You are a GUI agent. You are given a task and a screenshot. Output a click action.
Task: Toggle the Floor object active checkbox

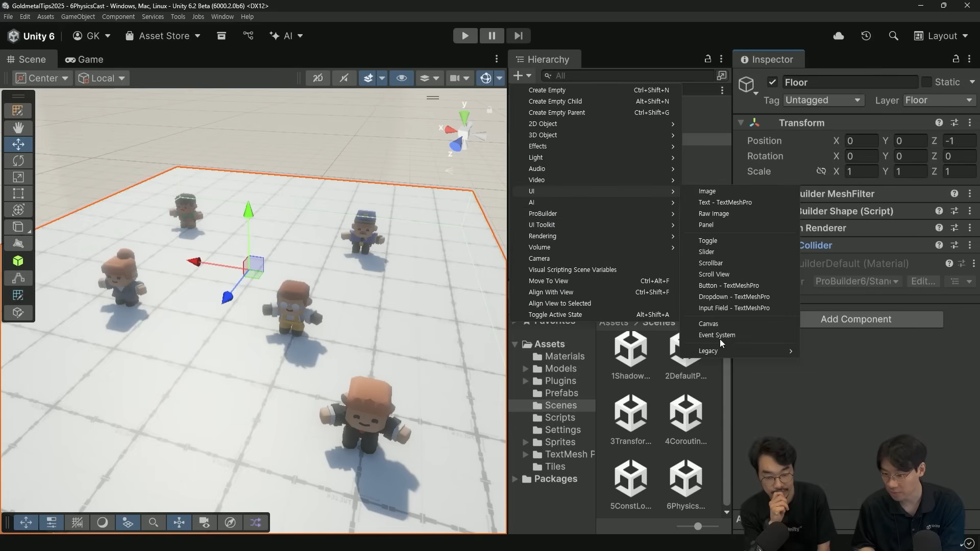pyautogui.click(x=772, y=82)
